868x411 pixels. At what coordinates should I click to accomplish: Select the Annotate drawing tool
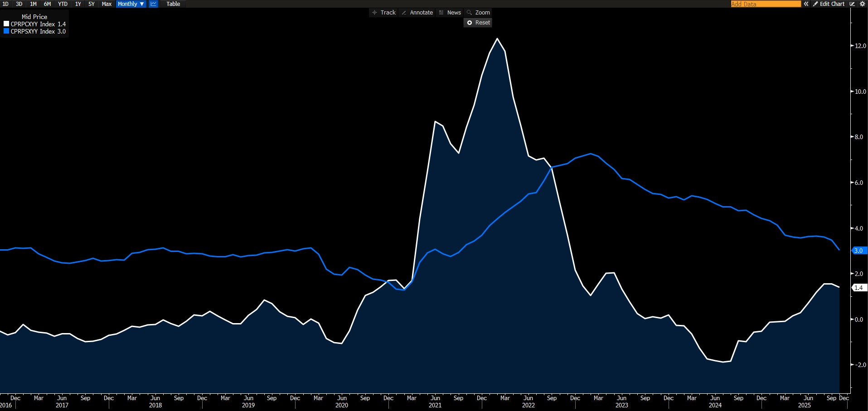pos(417,13)
